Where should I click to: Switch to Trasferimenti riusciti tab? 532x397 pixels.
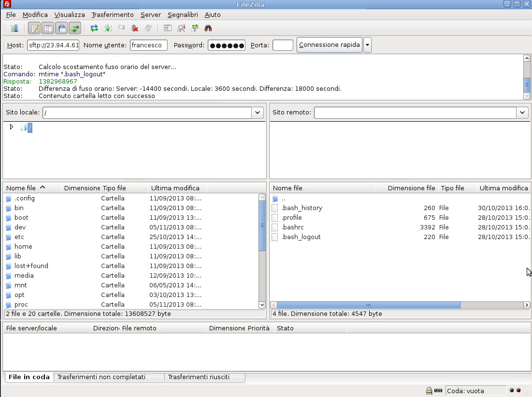tap(204, 377)
